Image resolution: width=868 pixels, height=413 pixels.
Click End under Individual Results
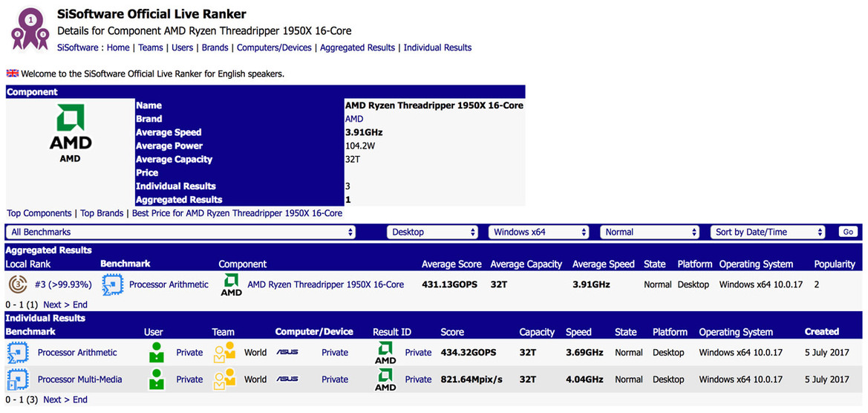pos(79,400)
